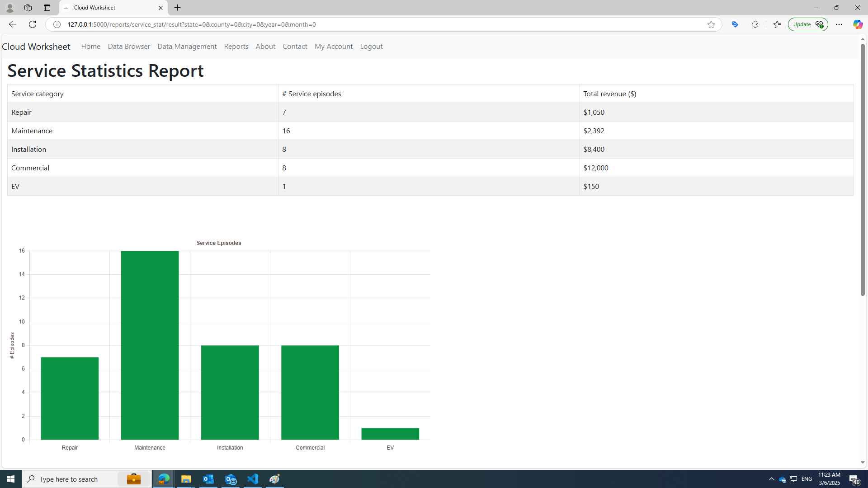Click the Service Episodes chart title
Image resolution: width=868 pixels, height=488 pixels.
coord(219,243)
